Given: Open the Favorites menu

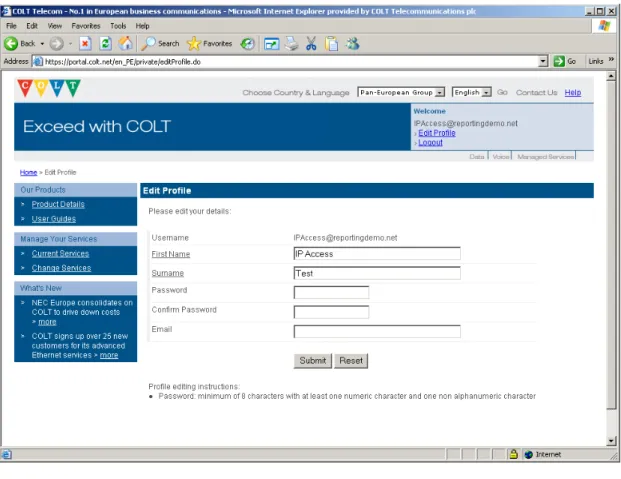Looking at the screenshot, I should tap(86, 26).
